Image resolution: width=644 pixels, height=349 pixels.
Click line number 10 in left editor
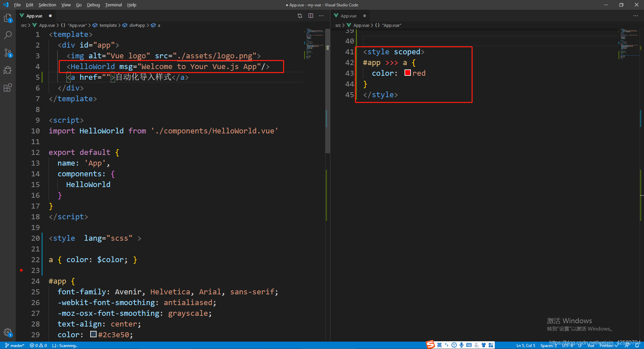pos(35,131)
